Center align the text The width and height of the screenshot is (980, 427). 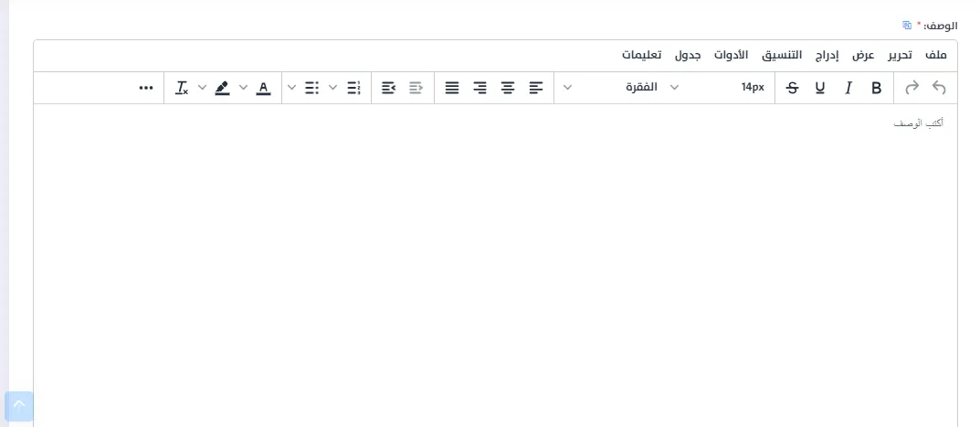[x=508, y=88]
